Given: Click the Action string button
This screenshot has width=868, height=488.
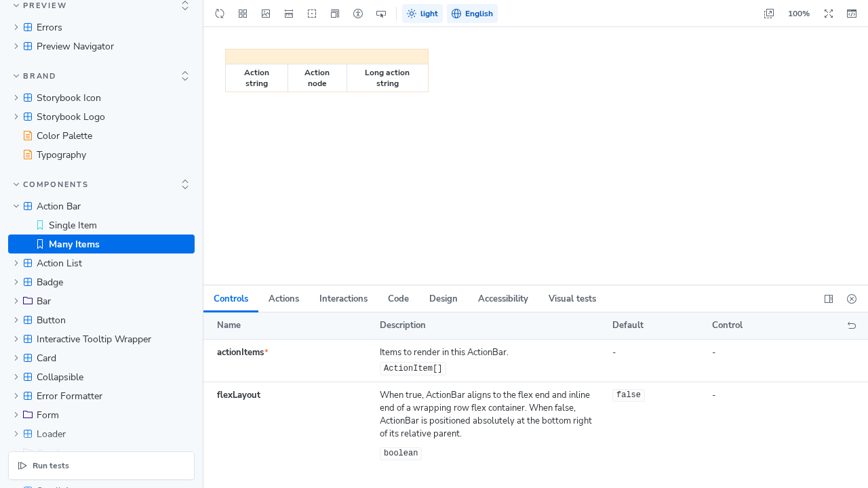Looking at the screenshot, I should (x=256, y=78).
